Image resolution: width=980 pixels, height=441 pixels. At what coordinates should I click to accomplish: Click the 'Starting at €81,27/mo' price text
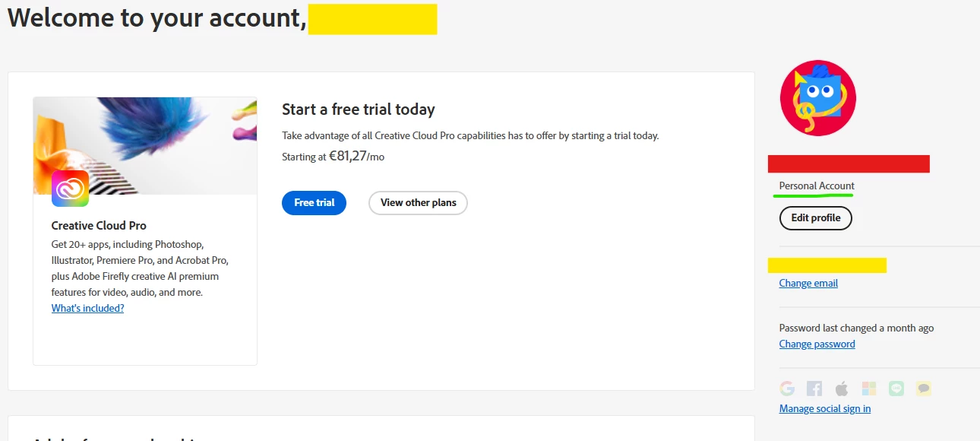click(334, 157)
